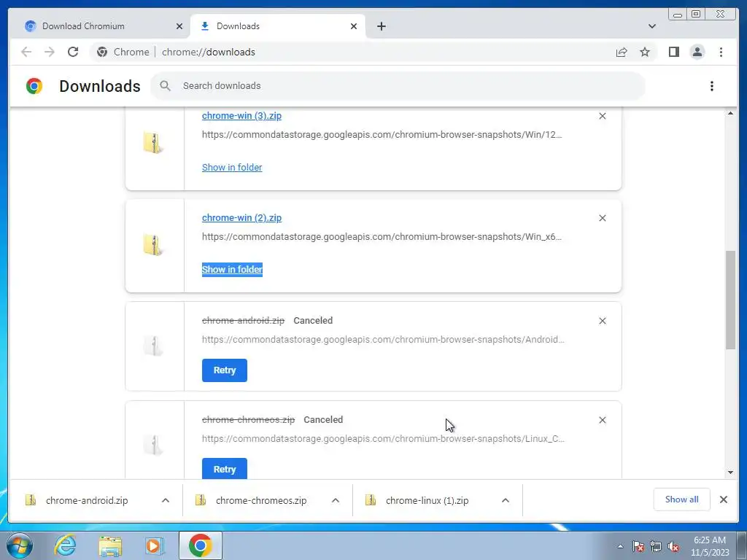Screen dimensions: 747x560
Task: Launch Internet Explorer from taskbar
Action: coord(65,545)
